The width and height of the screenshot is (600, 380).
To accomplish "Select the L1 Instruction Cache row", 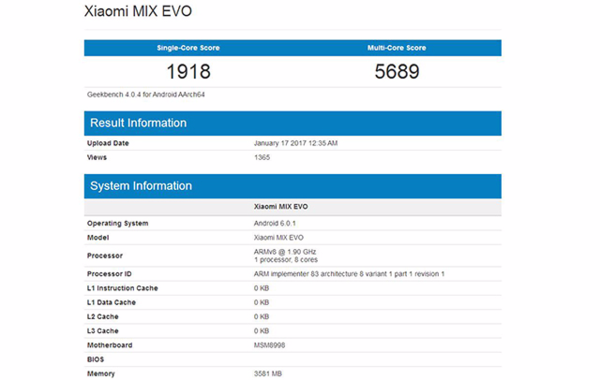I will coord(293,288).
